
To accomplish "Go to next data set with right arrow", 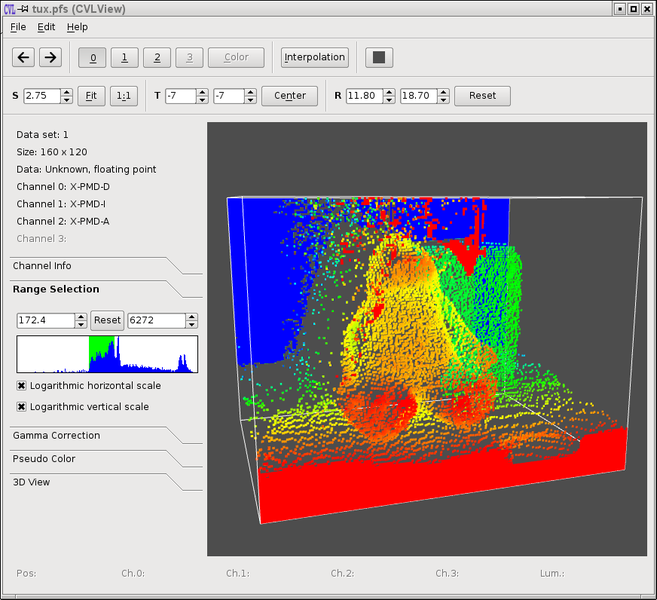I will coord(50,57).
